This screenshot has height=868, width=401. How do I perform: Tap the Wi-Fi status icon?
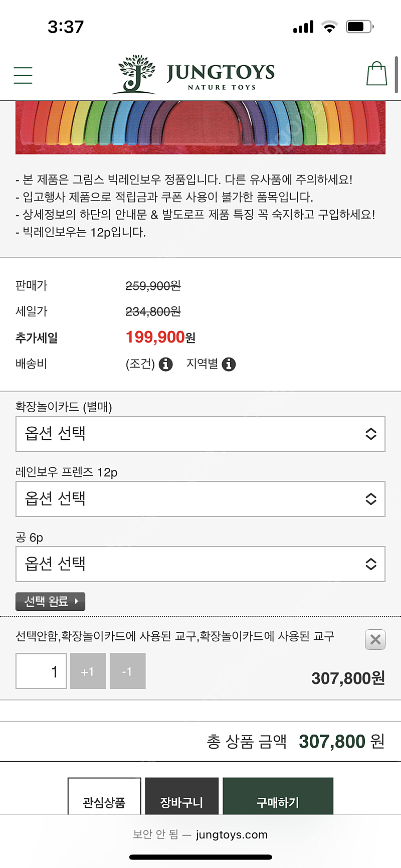[329, 27]
